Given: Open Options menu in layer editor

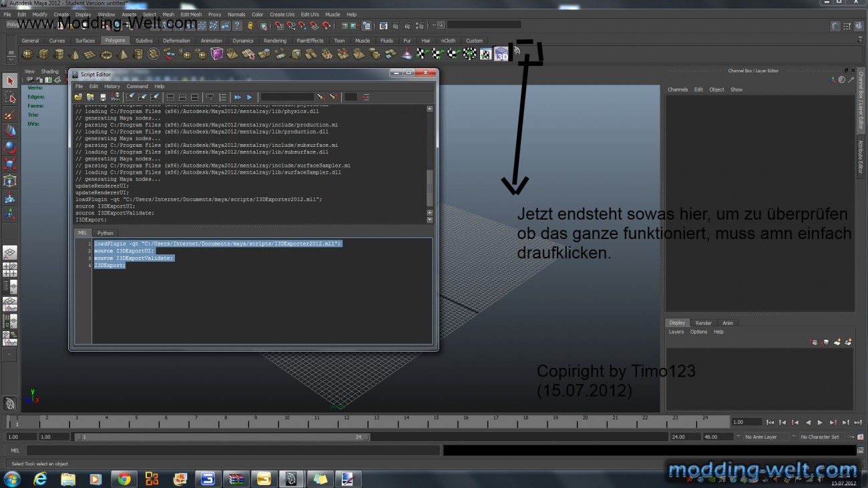Looking at the screenshot, I should (698, 332).
